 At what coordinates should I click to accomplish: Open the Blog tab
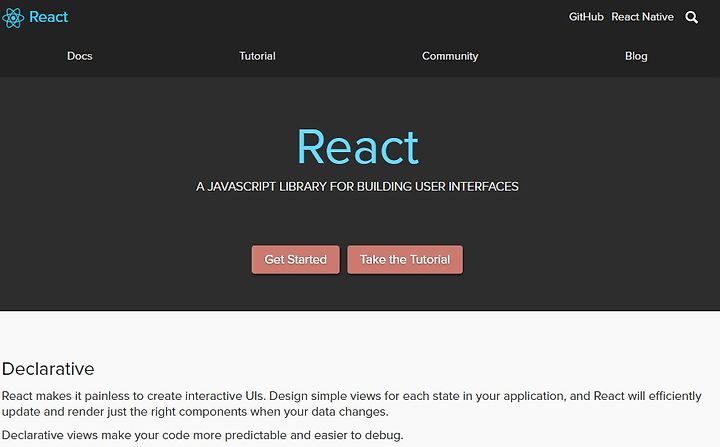coord(636,56)
